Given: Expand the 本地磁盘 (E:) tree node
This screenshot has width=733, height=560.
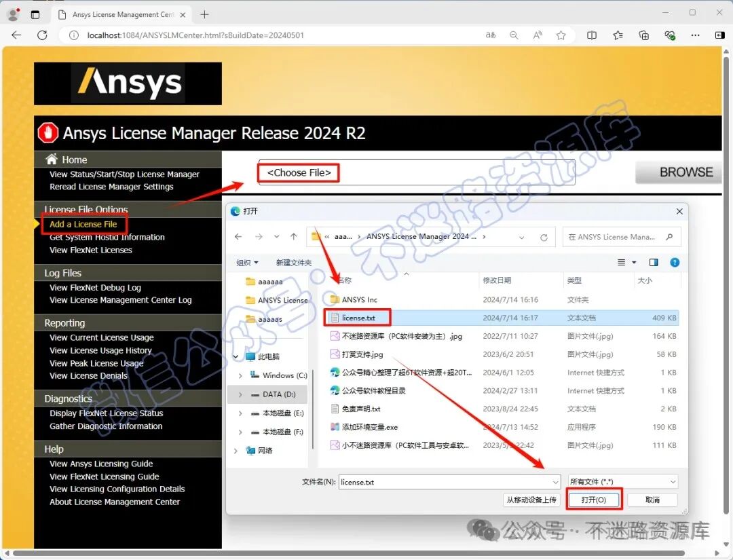Looking at the screenshot, I should pos(240,413).
